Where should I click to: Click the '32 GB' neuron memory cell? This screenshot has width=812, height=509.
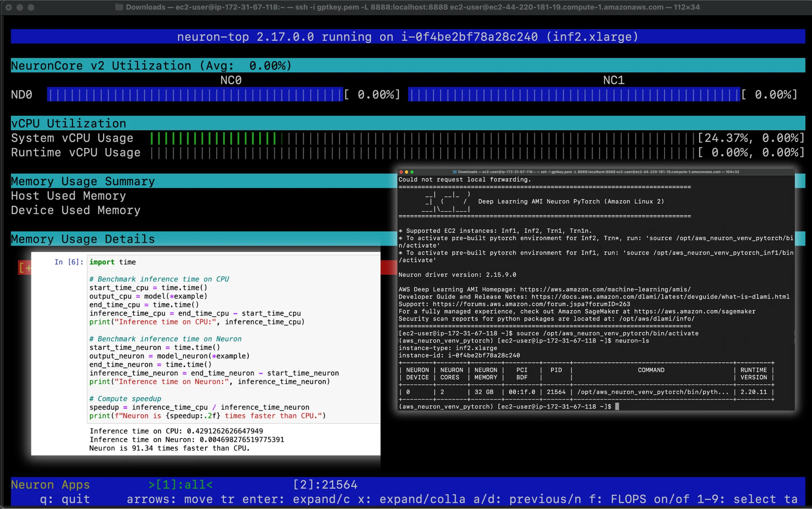tap(484, 392)
